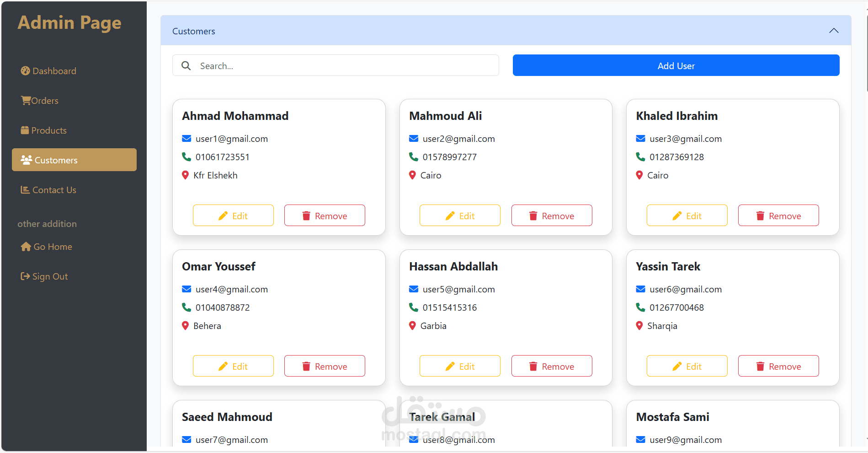Viewport: 868px width, 453px height.
Task: Click user5@gmail.com email on Hassan's card
Action: (458, 289)
